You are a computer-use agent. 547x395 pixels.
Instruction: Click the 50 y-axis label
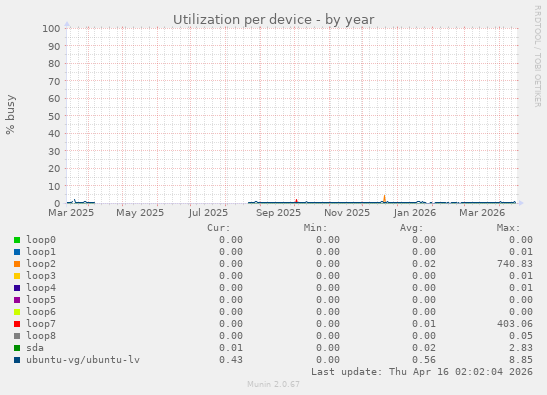(x=54, y=116)
